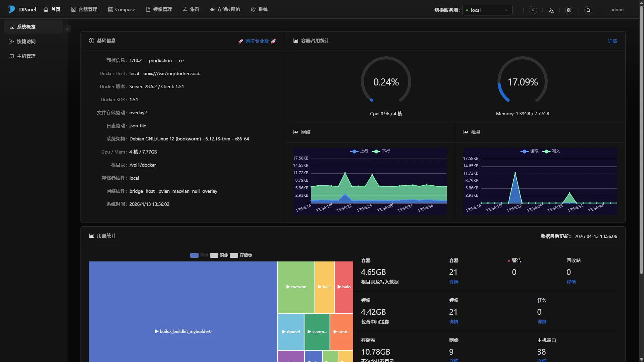
Task: Open the notification bell icon
Action: click(x=588, y=10)
